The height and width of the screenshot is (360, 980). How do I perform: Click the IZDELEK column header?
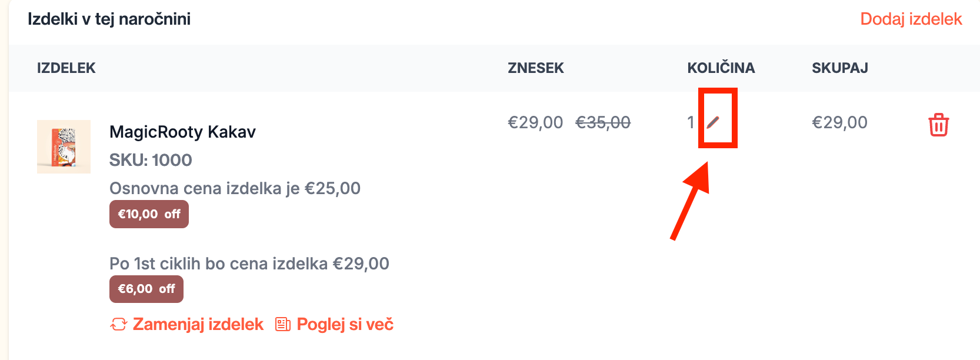66,68
